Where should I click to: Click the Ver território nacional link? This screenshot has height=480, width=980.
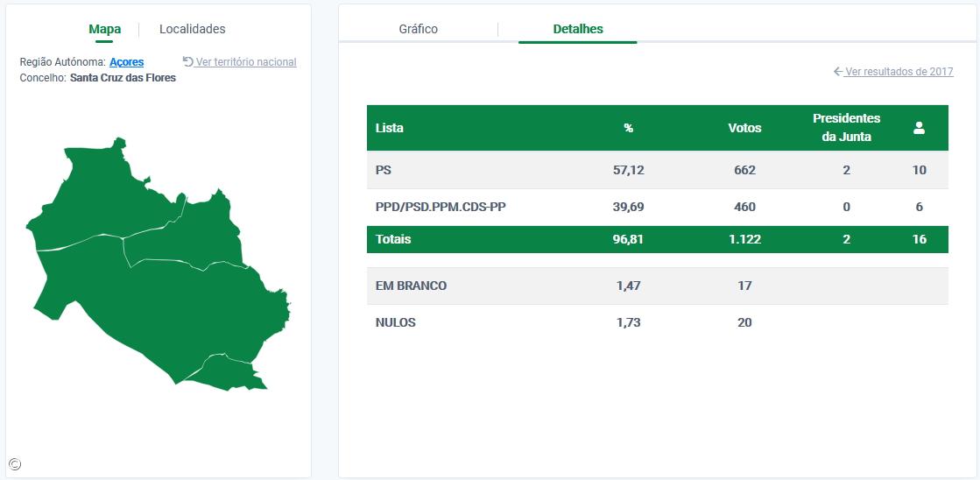pos(246,62)
